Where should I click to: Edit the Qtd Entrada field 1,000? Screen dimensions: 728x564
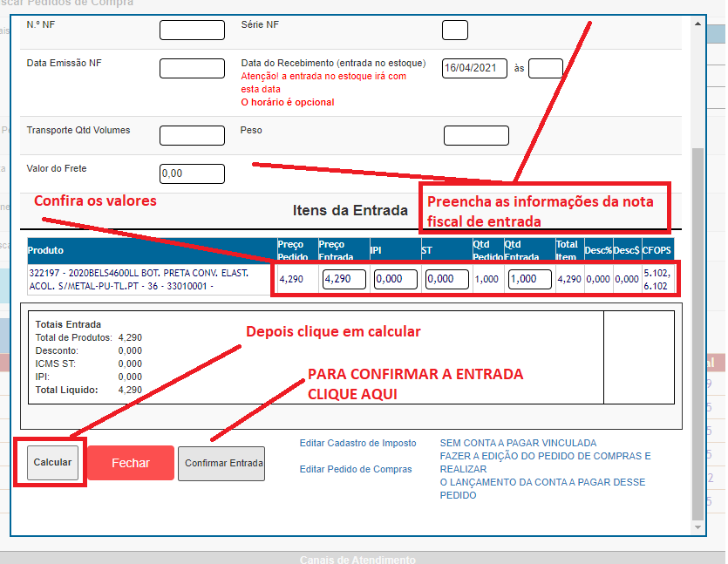tap(530, 280)
